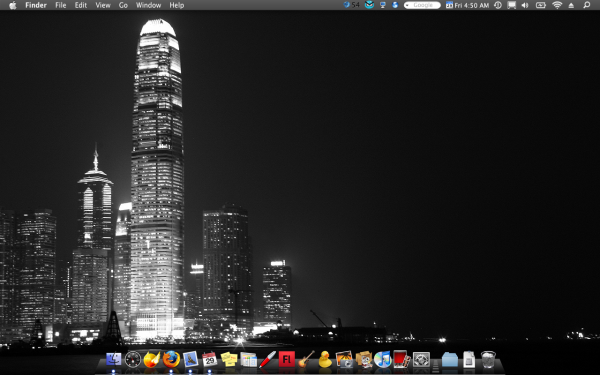Click the Google search field in menu bar
This screenshot has height=375, width=600.
pyautogui.click(x=422, y=5)
